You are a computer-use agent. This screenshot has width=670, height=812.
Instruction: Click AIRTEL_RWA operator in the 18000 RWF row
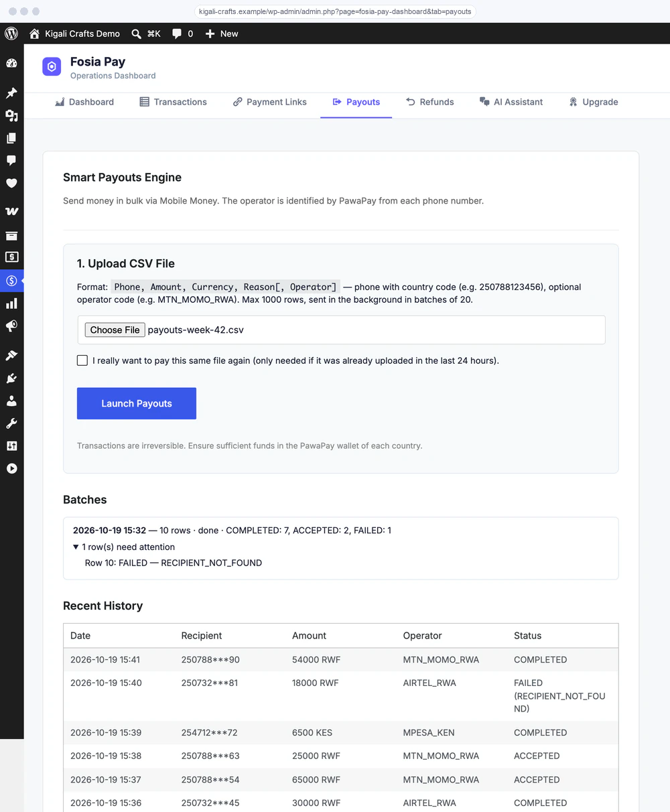(x=429, y=683)
